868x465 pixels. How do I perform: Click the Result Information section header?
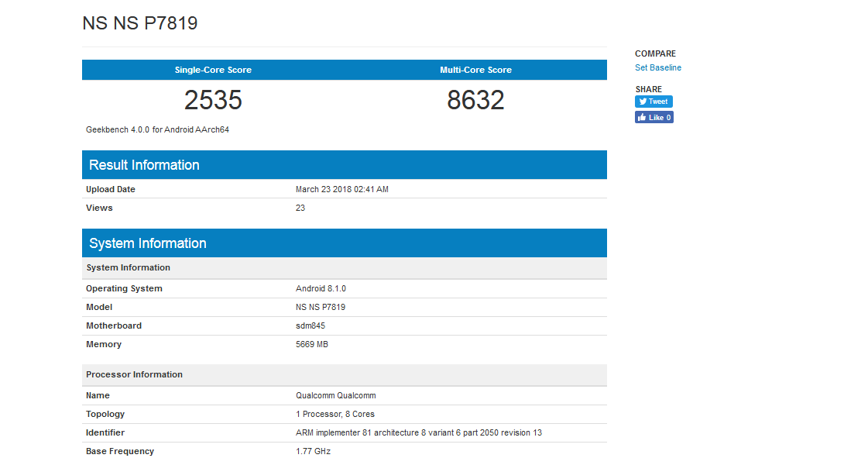(x=144, y=165)
